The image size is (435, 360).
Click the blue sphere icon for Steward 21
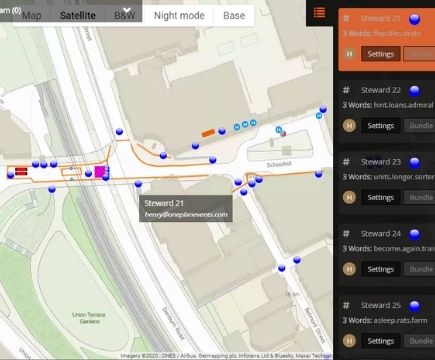point(414,19)
